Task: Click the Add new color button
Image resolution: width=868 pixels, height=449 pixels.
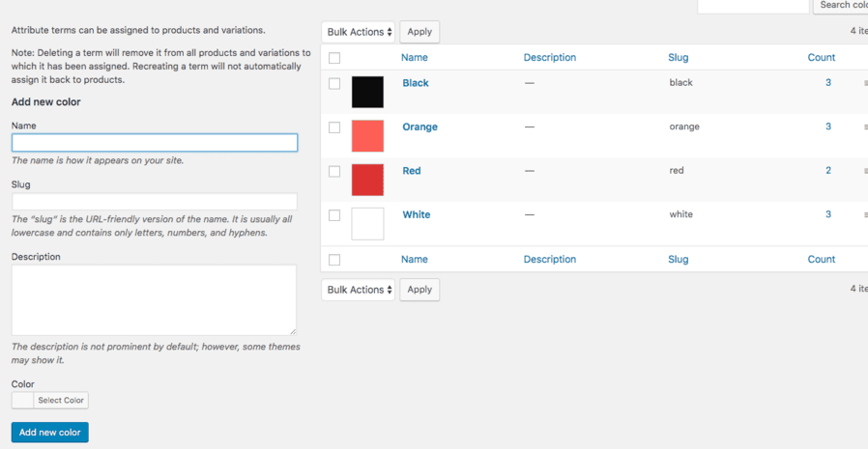Action: [50, 433]
